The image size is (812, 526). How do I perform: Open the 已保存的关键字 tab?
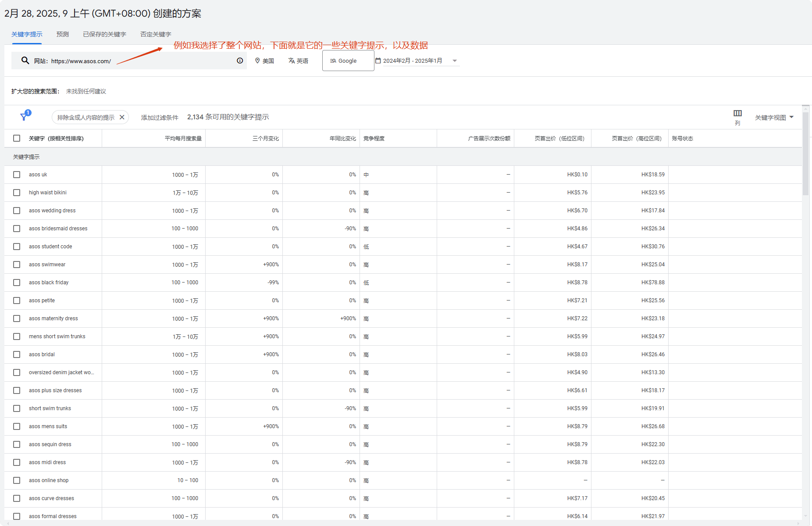[x=103, y=34]
